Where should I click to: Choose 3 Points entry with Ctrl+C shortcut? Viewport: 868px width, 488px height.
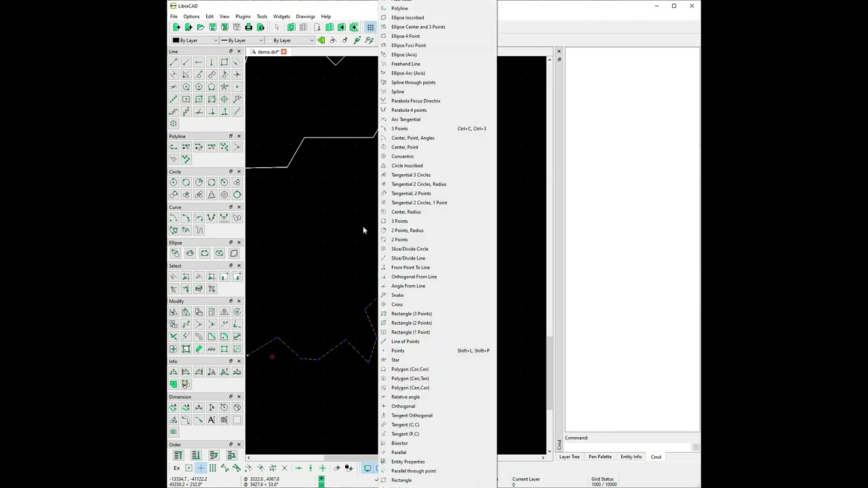(437, 129)
